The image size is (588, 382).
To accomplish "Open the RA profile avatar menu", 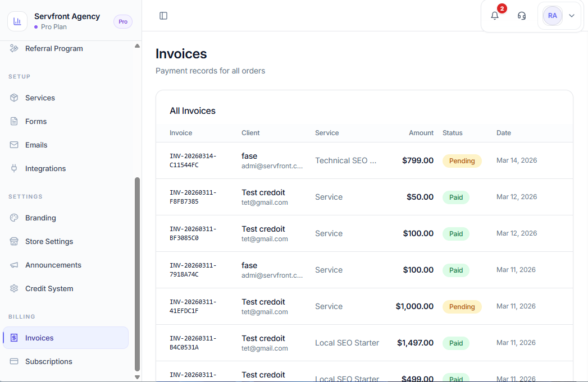I will [x=552, y=16].
